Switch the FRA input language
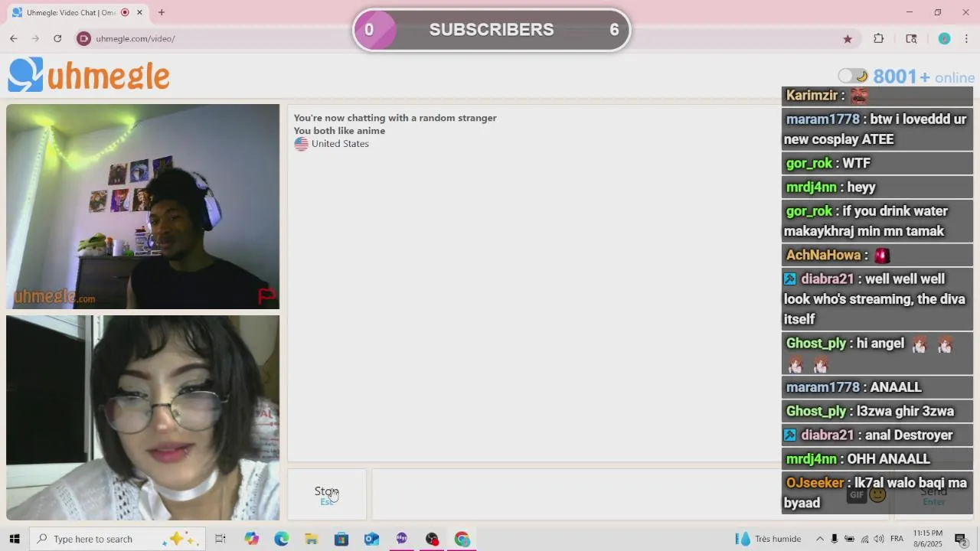This screenshot has height=551, width=980. pyautogui.click(x=897, y=539)
